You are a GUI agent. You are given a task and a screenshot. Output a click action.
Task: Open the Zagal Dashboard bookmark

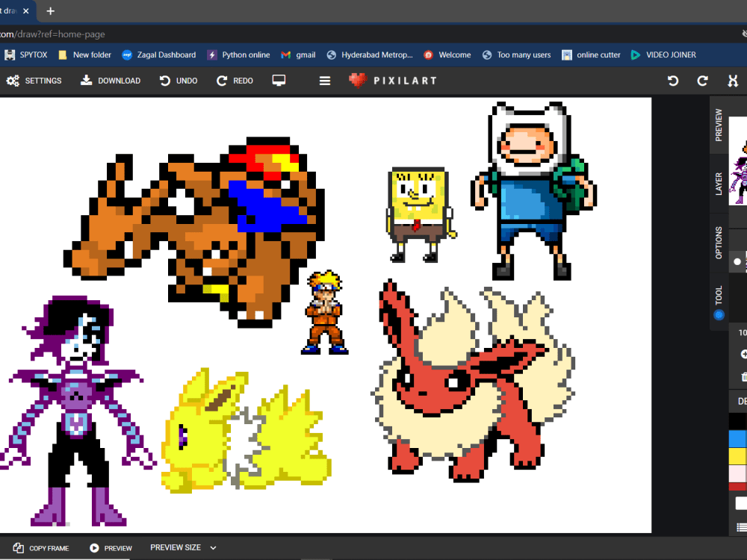click(159, 55)
